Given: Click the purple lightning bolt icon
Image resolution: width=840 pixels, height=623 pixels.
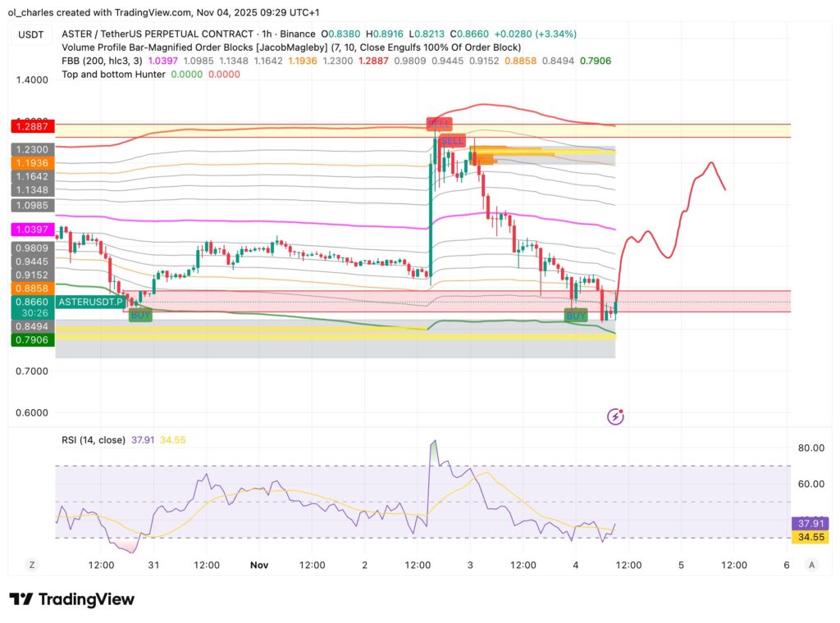Looking at the screenshot, I should pyautogui.click(x=615, y=416).
